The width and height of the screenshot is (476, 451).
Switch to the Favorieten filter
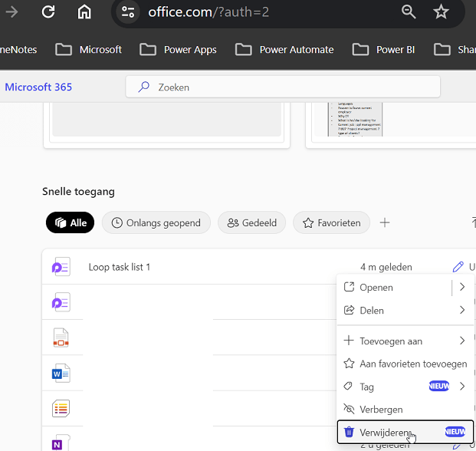331,222
